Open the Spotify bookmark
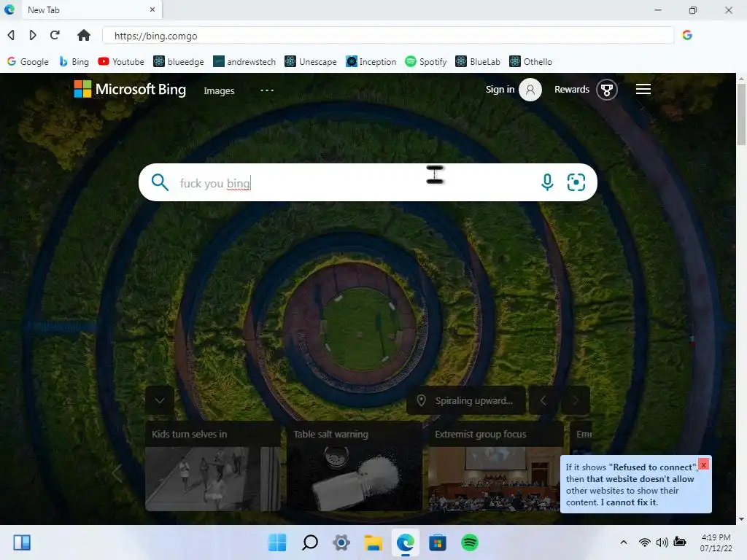Screen dimensions: 747x560 point(426,61)
